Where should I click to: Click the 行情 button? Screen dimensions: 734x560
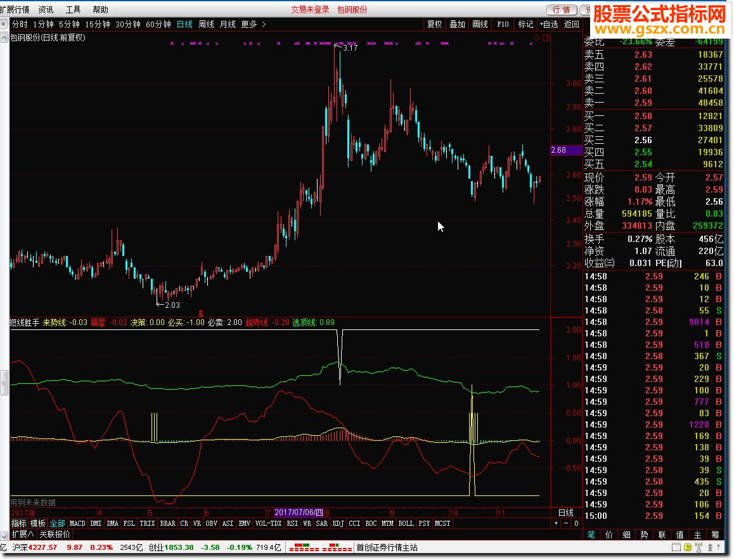[561, 10]
